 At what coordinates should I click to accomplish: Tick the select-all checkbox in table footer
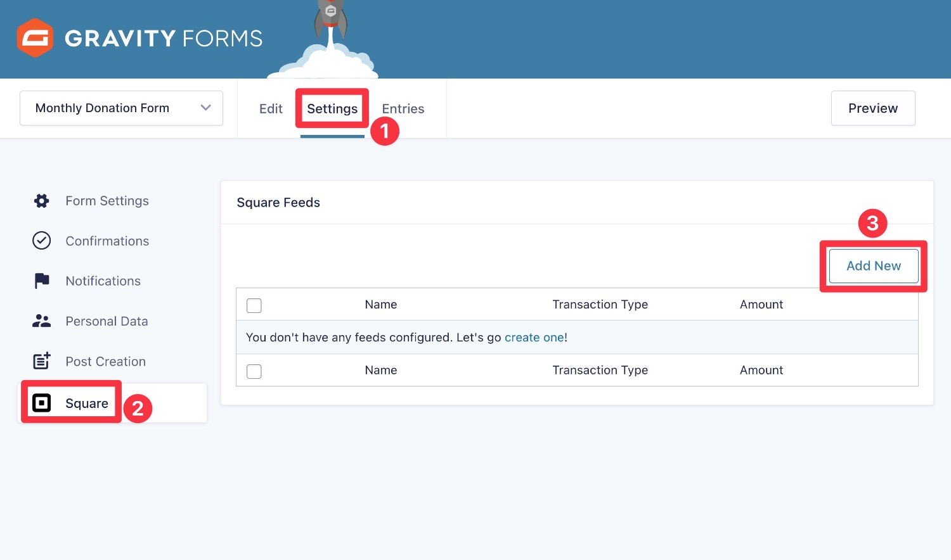pos(254,371)
